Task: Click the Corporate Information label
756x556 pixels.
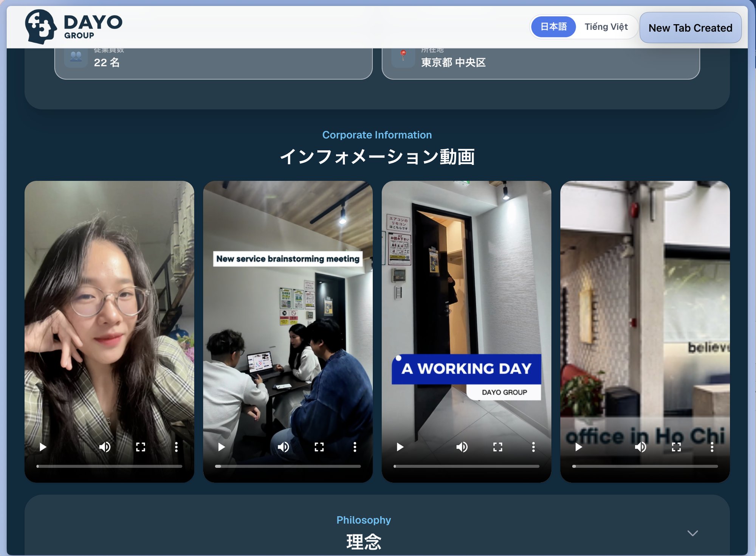Action: (377, 135)
